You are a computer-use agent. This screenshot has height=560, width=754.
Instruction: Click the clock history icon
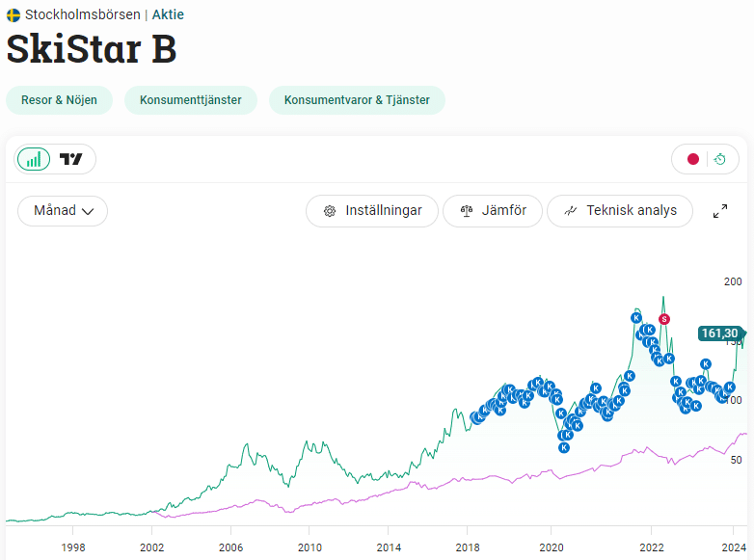click(x=720, y=159)
